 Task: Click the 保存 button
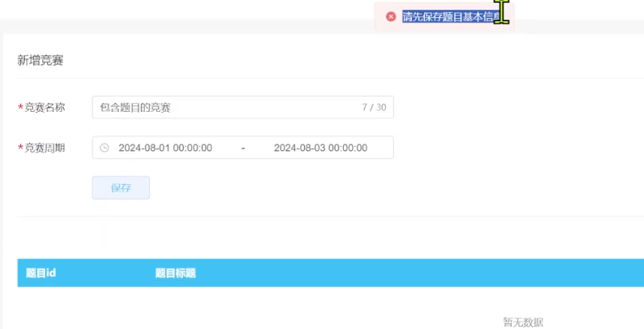pos(121,188)
